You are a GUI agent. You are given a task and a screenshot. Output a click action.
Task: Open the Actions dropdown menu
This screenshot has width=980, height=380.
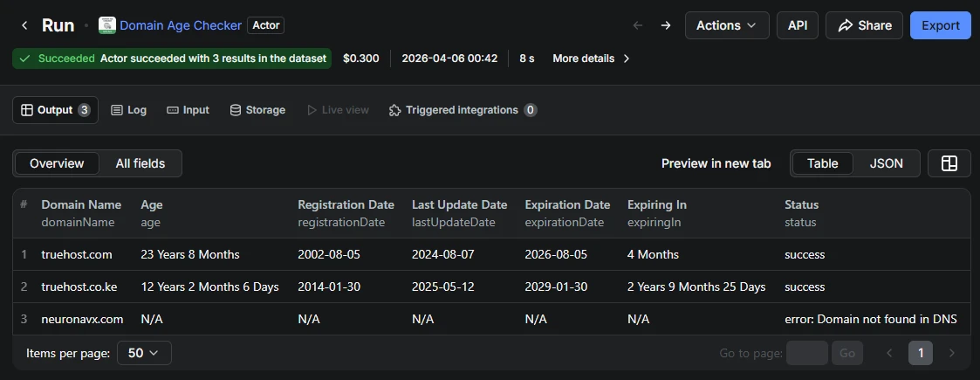pyautogui.click(x=727, y=25)
